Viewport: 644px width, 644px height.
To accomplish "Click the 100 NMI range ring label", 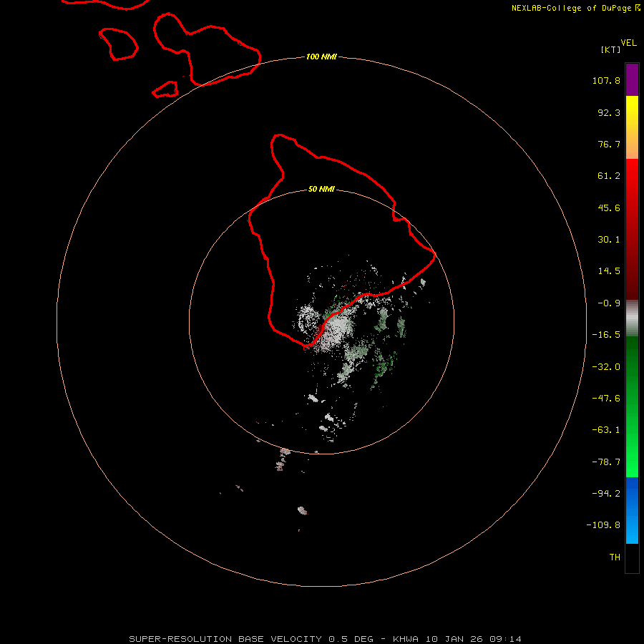I will coord(321,57).
